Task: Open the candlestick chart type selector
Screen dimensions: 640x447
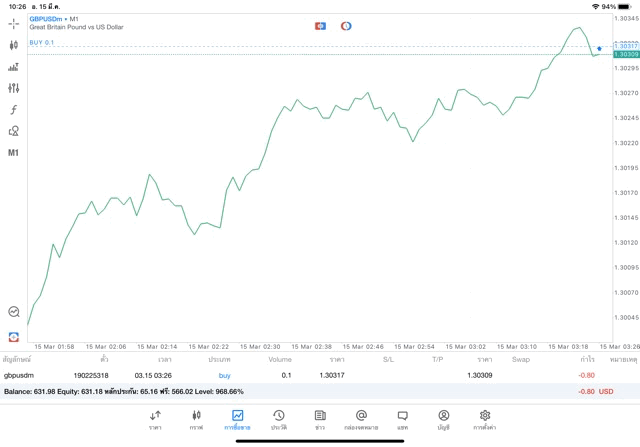Action: click(x=13, y=45)
